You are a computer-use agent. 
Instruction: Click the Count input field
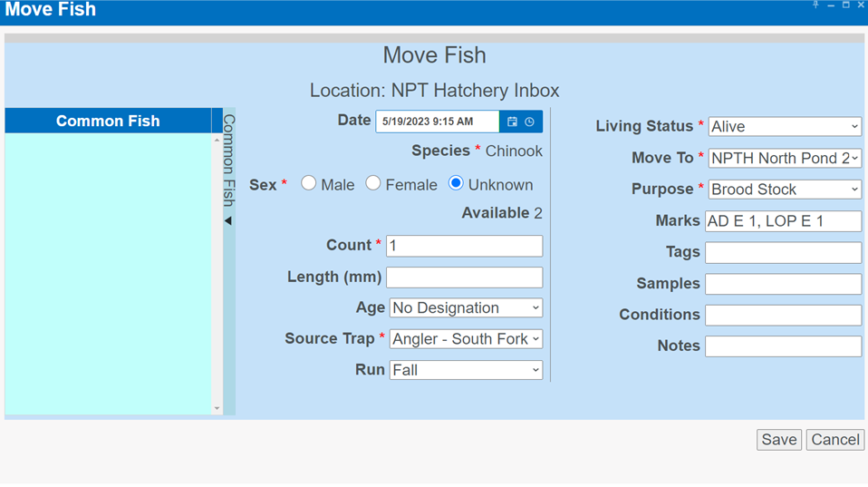(x=464, y=246)
